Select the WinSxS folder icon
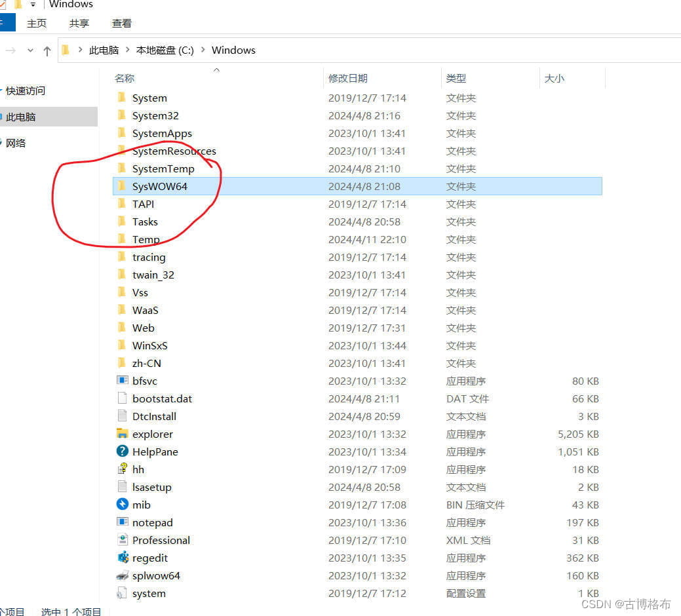The height and width of the screenshot is (616, 681). coord(122,345)
